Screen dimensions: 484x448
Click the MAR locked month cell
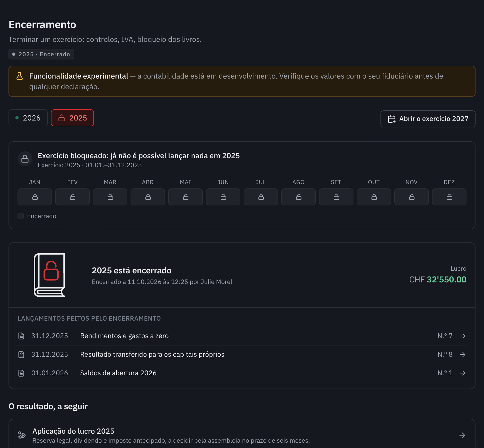click(x=110, y=197)
